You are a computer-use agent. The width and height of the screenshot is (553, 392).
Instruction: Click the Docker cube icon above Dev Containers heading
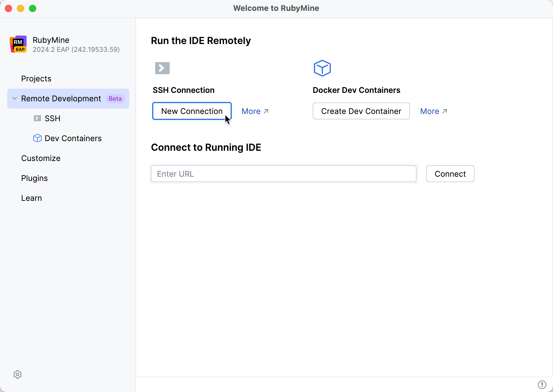click(x=322, y=68)
